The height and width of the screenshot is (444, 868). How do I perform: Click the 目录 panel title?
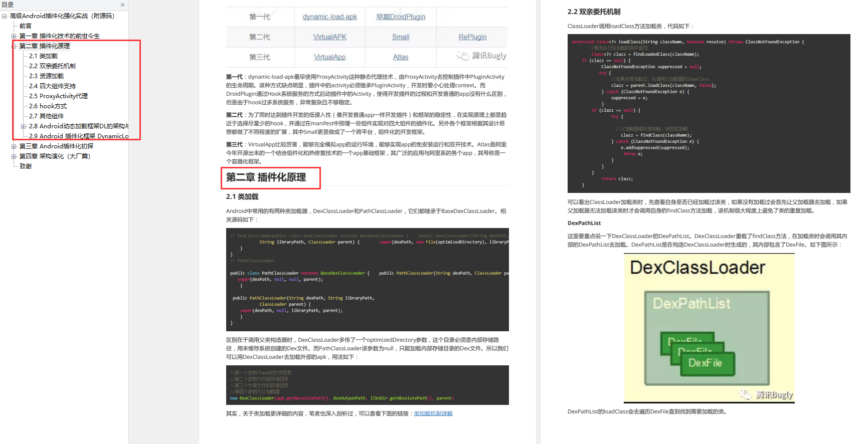(x=8, y=5)
